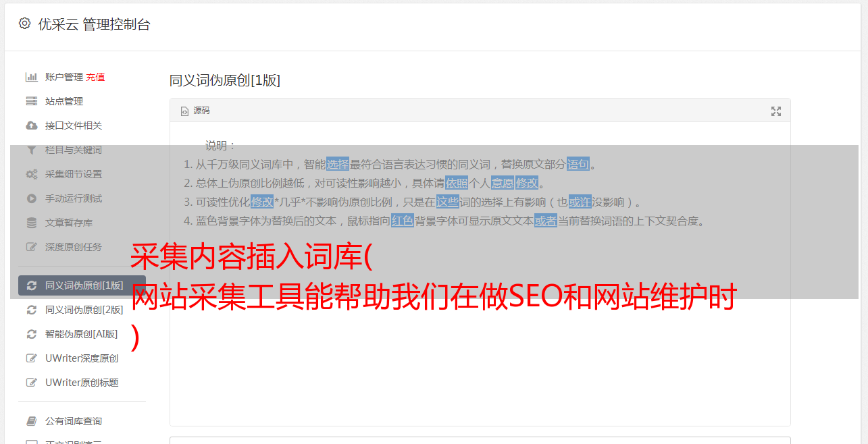Click the 公有词库查询 book icon
Screen dimensions: 868x444
31,421
